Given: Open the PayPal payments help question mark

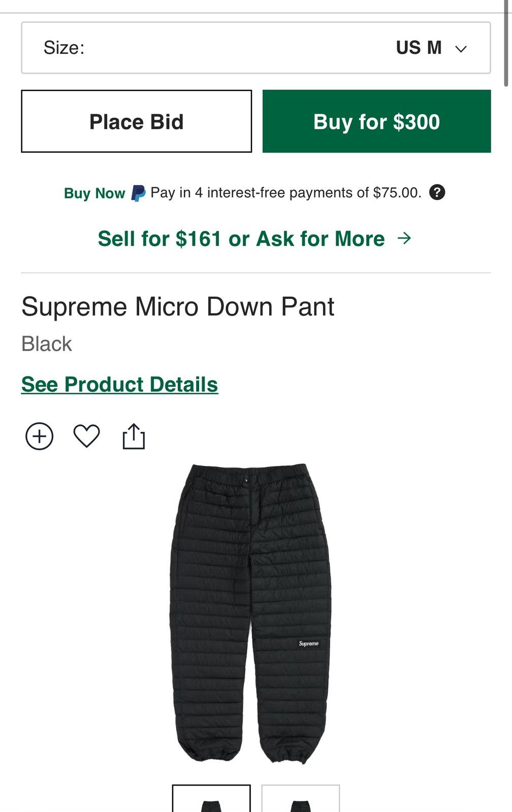Looking at the screenshot, I should click(437, 192).
